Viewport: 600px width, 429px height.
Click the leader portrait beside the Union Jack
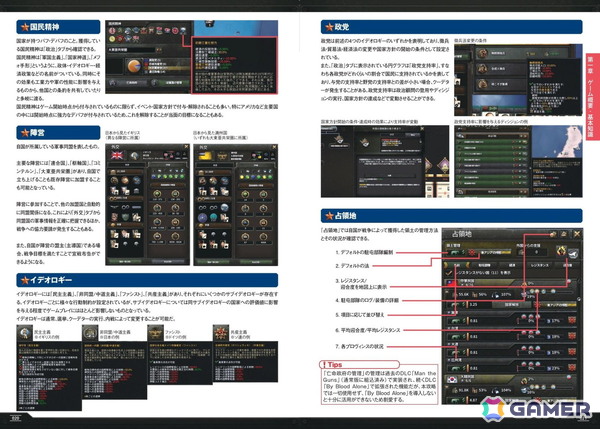[x=134, y=155]
